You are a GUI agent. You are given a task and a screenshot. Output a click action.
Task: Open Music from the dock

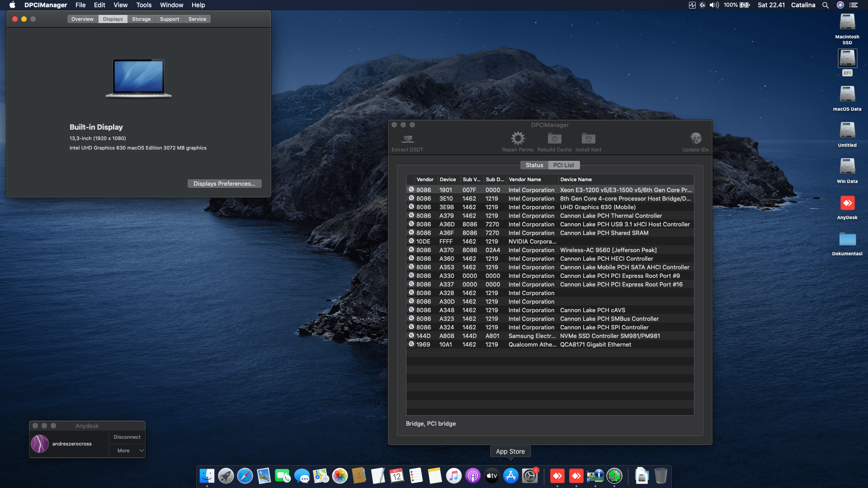tap(454, 476)
